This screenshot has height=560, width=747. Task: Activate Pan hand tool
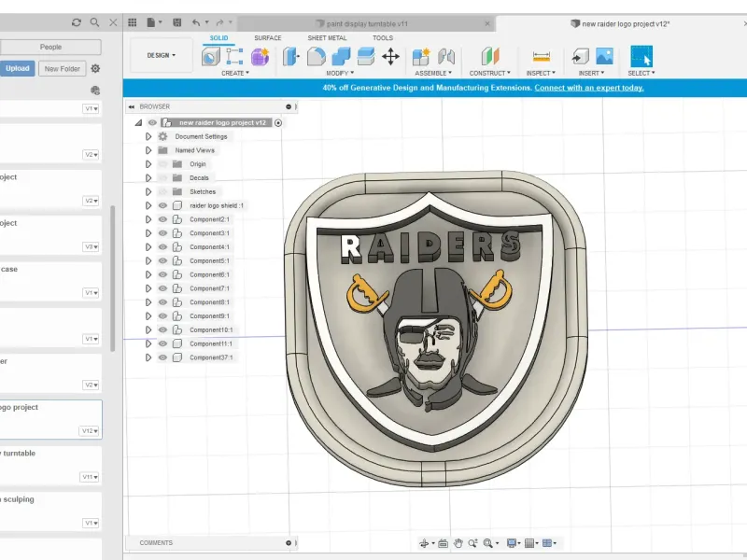(458, 543)
